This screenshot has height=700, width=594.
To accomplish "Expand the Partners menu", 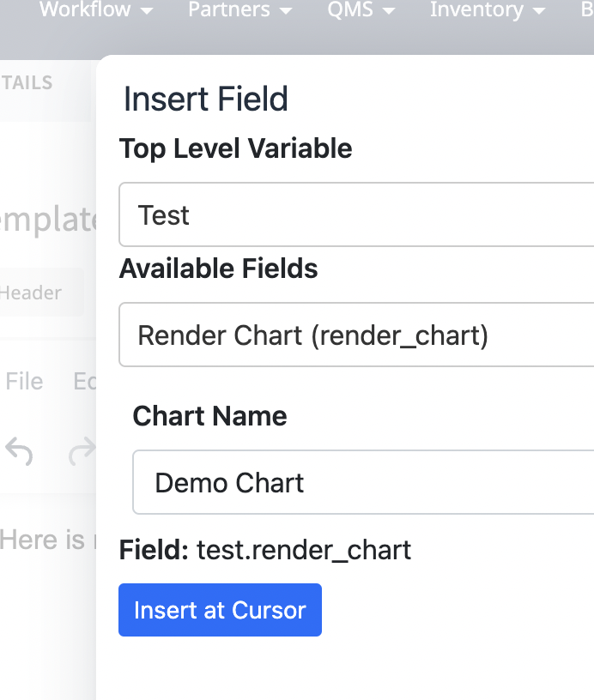I will [x=239, y=10].
